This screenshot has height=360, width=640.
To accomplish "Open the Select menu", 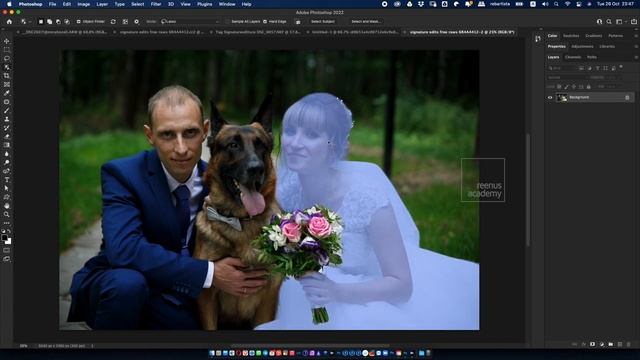I will (138, 4).
